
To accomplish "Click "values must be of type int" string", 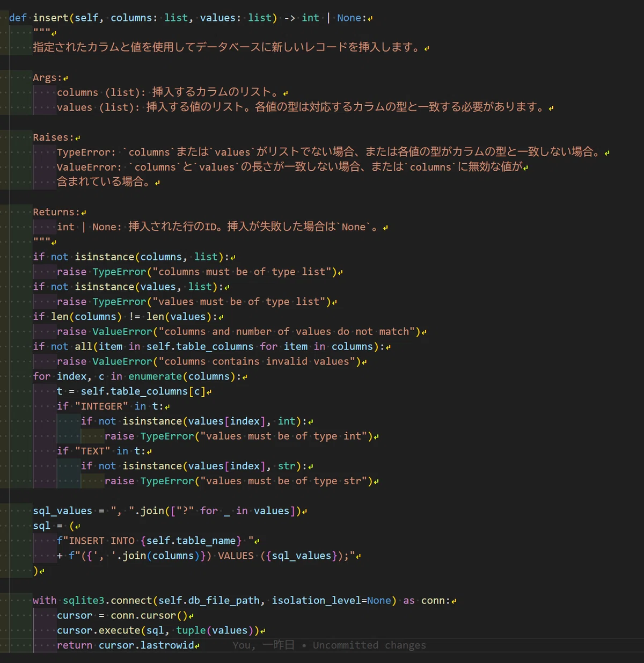I will (x=283, y=436).
